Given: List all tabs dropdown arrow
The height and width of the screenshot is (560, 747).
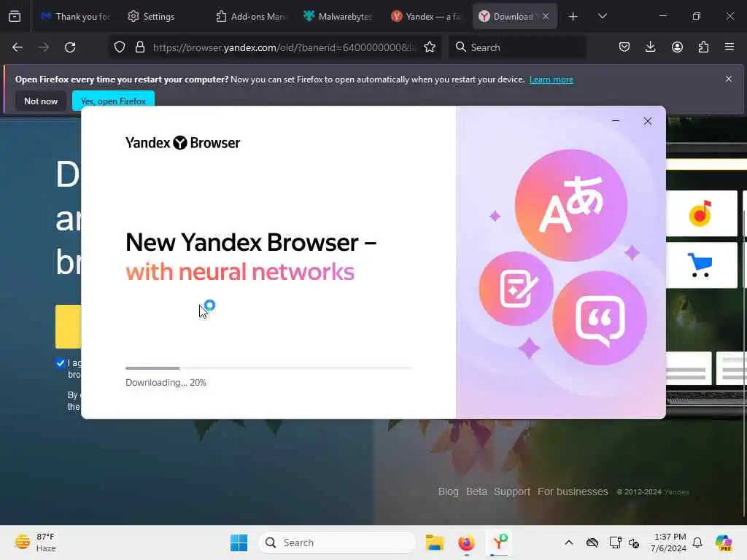Looking at the screenshot, I should click(x=602, y=16).
